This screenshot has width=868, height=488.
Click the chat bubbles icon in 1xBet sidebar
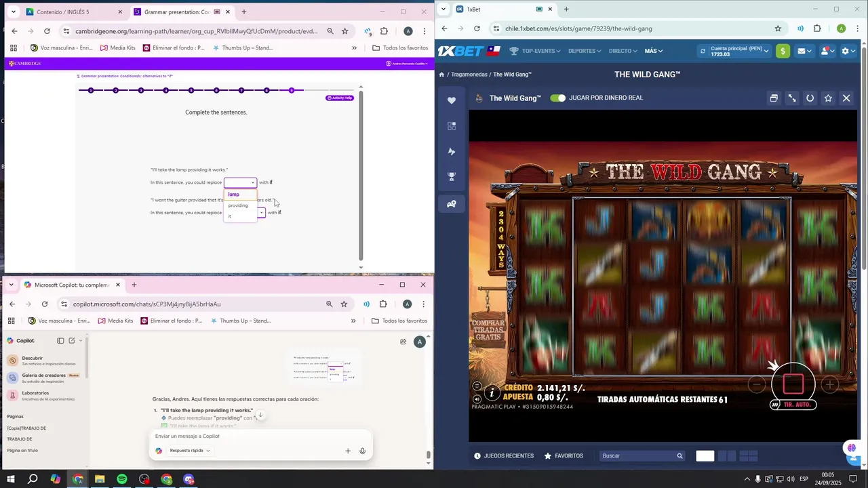[452, 203]
